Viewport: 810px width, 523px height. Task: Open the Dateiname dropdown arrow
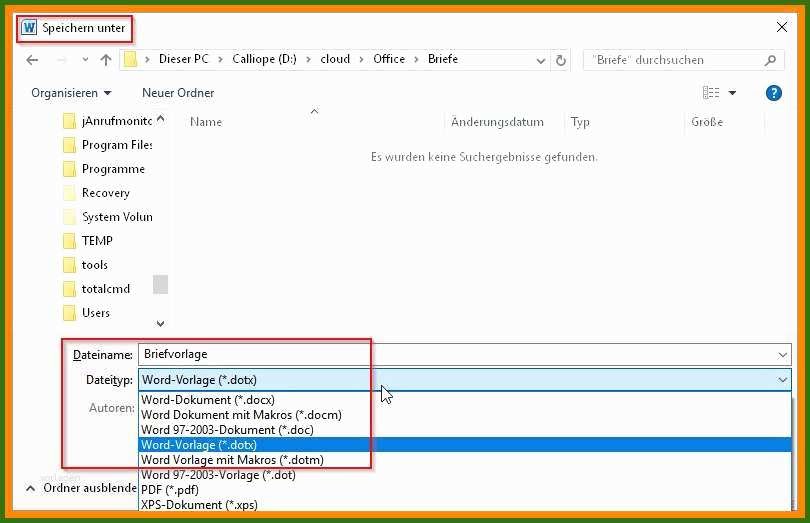(782, 355)
